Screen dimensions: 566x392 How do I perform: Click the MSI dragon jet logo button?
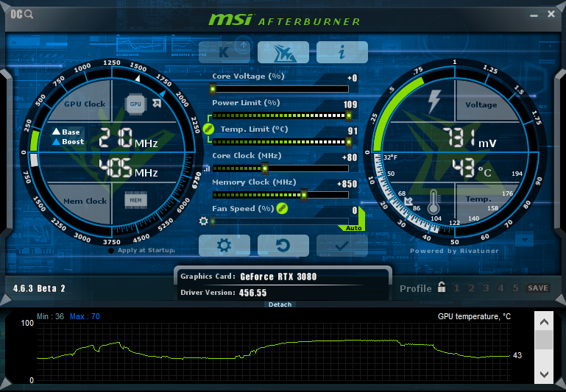283,52
